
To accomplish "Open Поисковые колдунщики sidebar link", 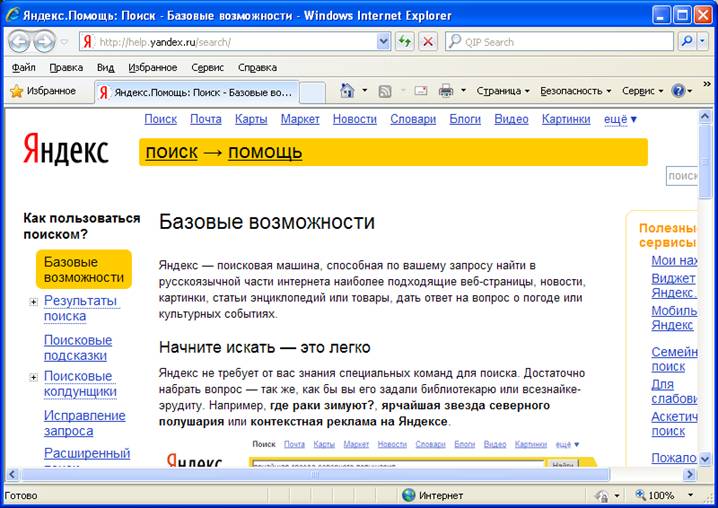I will tap(81, 383).
